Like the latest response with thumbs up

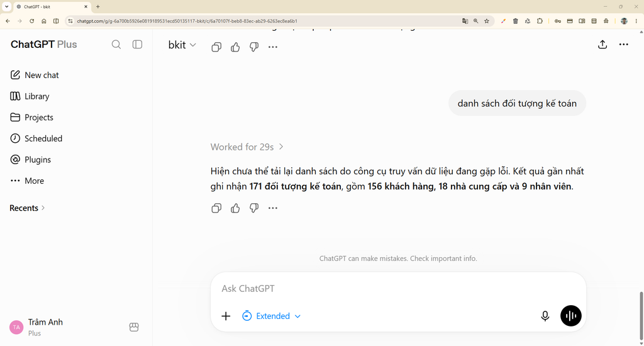pos(235,208)
